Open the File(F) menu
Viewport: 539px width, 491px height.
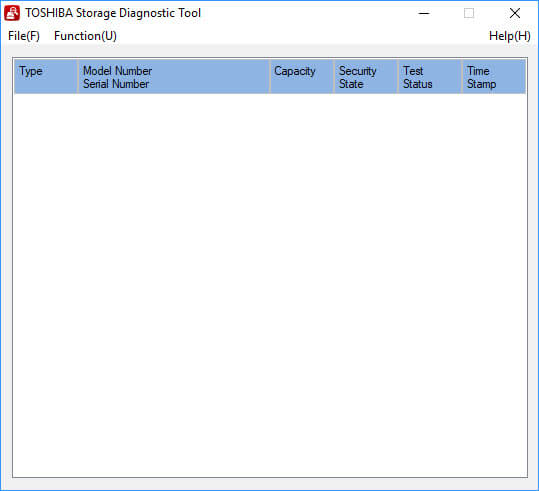[24, 36]
